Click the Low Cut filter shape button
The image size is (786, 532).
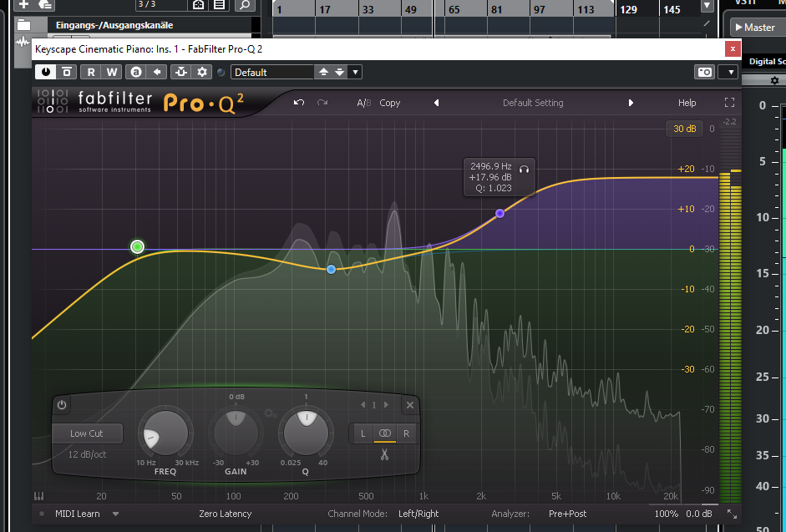(87, 433)
